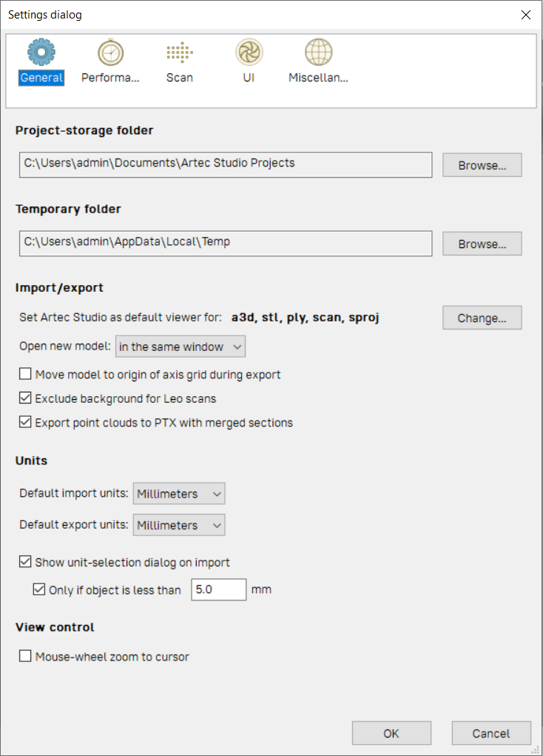Open the UI aperture icon
543x756 pixels.
[249, 53]
